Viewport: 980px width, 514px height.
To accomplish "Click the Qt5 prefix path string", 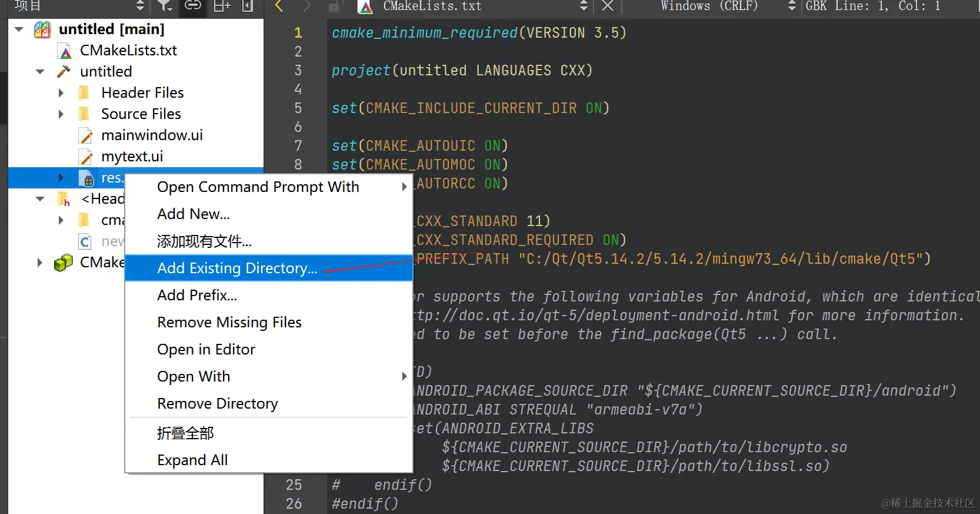I will [721, 258].
